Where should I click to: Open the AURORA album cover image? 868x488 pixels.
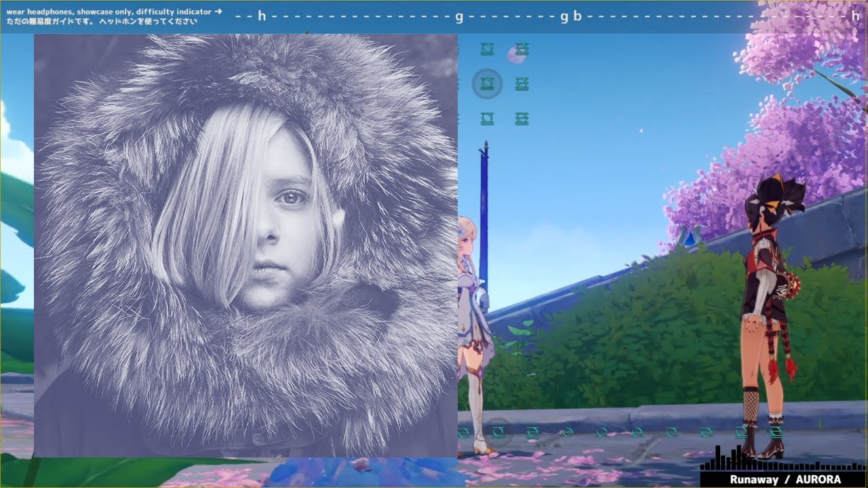pos(245,245)
